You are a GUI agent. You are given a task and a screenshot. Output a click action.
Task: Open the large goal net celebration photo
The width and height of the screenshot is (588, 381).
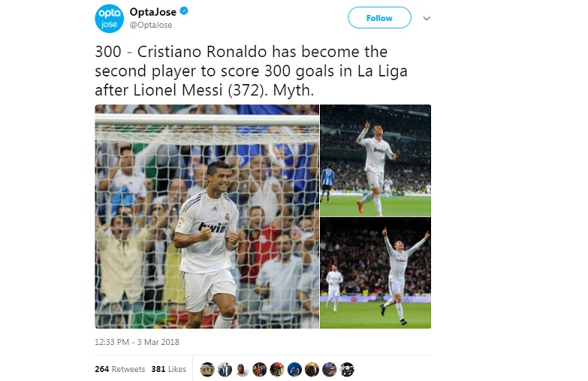pyautogui.click(x=207, y=217)
